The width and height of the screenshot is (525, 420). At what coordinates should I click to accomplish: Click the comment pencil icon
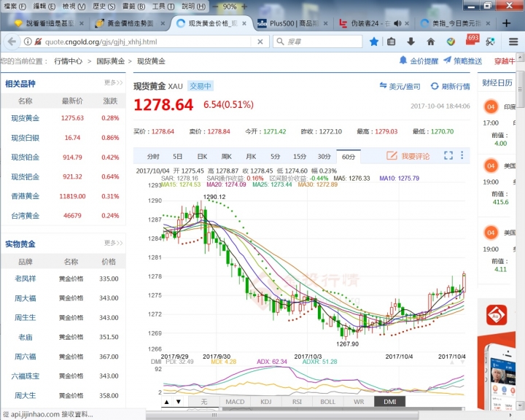click(x=392, y=156)
